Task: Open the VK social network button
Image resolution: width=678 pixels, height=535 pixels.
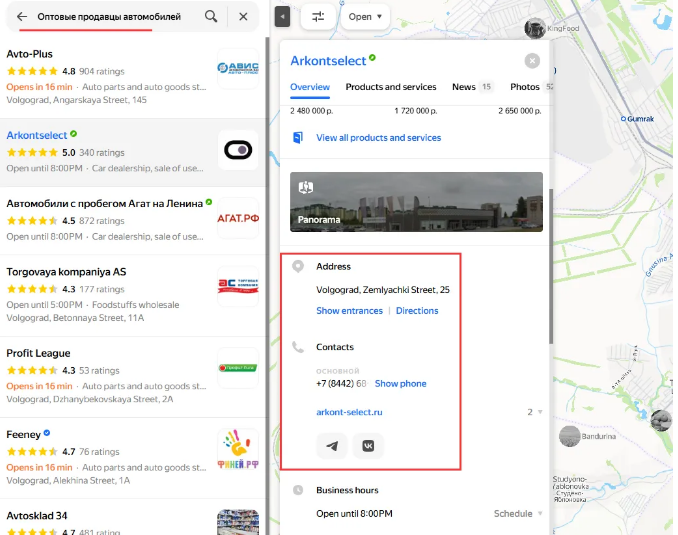Action: [368, 445]
